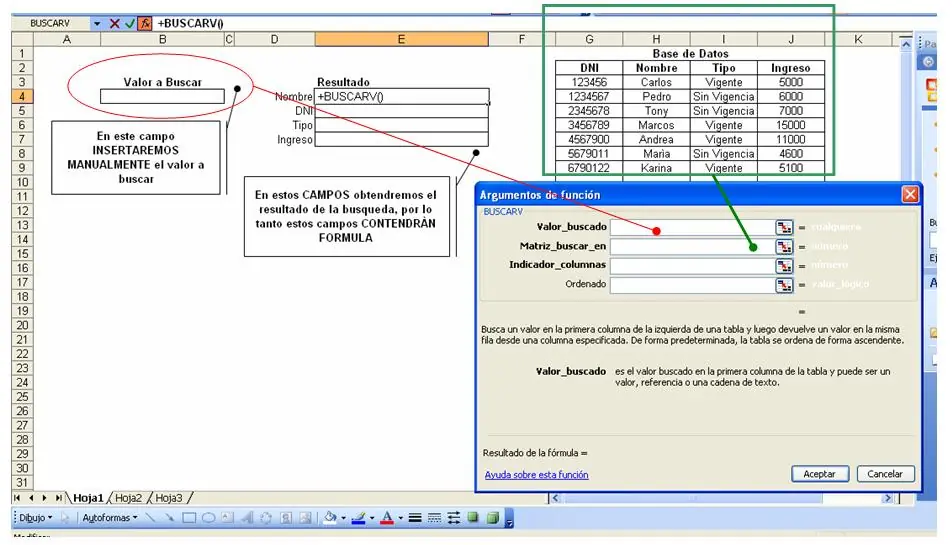Insert Clip Art from Drawing toolbar
Screen dimensions: 952x545
coord(286,518)
